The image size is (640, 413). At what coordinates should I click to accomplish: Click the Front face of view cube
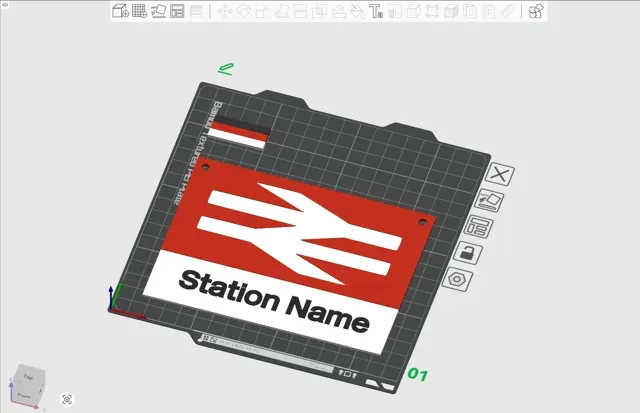click(24, 395)
